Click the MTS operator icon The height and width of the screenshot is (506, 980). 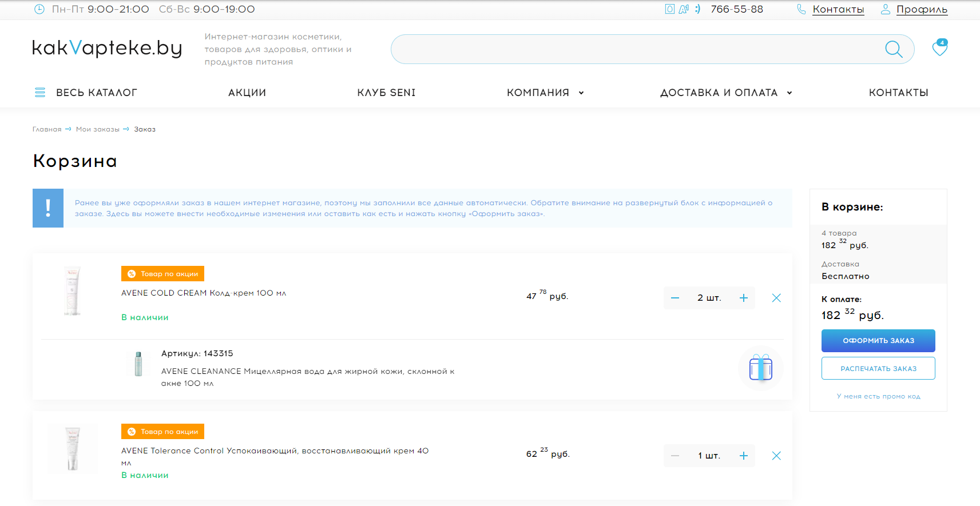pos(670,9)
